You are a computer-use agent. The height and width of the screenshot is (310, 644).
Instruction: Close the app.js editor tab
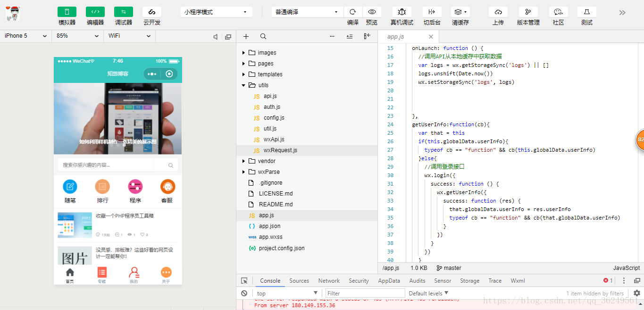click(431, 37)
